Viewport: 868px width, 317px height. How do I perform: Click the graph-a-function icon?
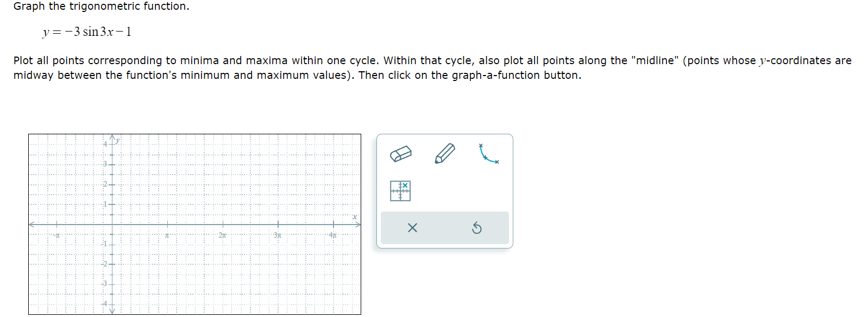click(400, 191)
